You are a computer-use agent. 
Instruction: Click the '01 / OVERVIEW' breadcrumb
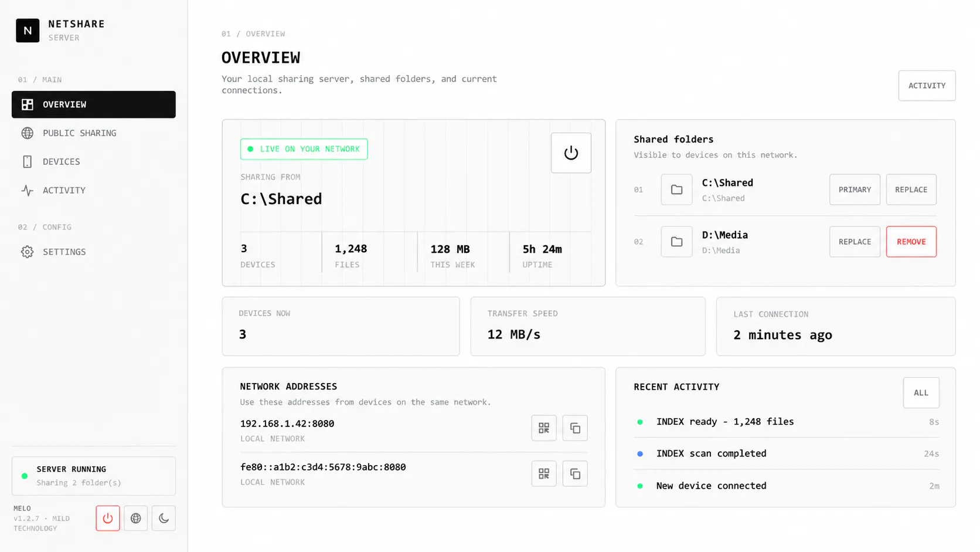coord(253,34)
